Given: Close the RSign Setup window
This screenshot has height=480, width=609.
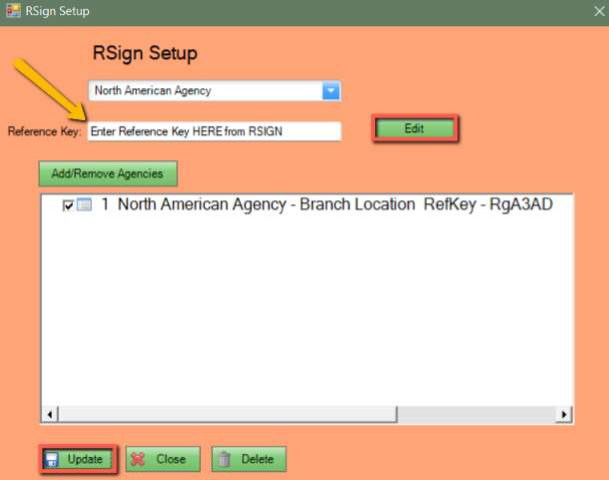Looking at the screenshot, I should [x=599, y=11].
